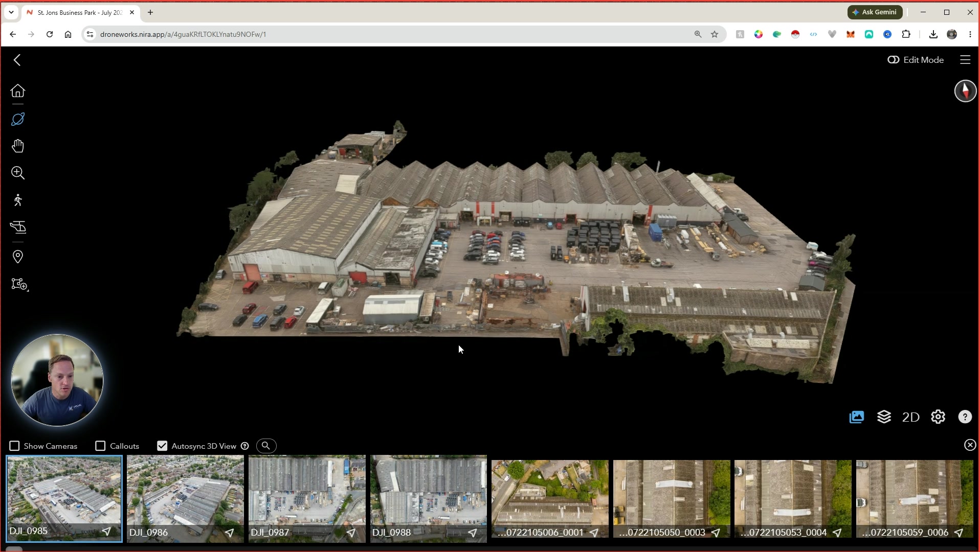
Task: Reset view with the Home icon
Action: coord(18,91)
